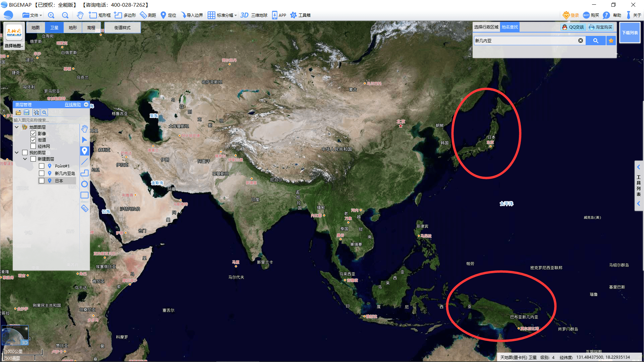Click the 街道样式 street style button
Viewport: 644px width, 362px height.
[122, 27]
